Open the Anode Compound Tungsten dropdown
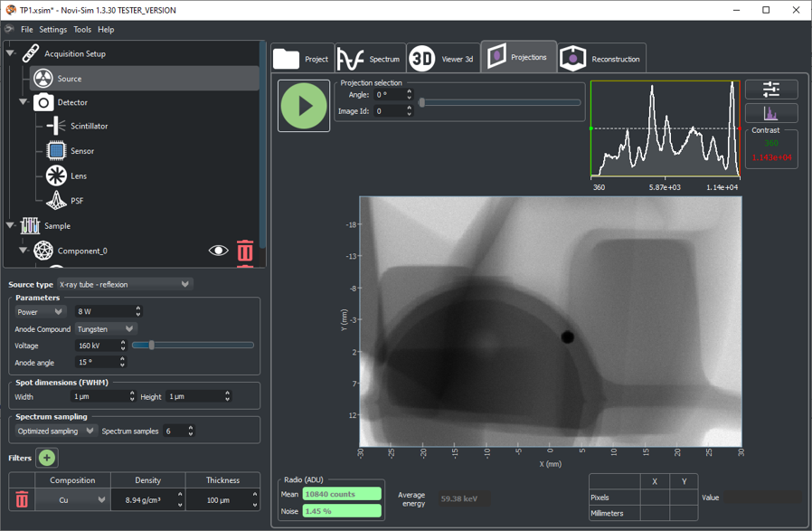The image size is (812, 531). tap(105, 329)
